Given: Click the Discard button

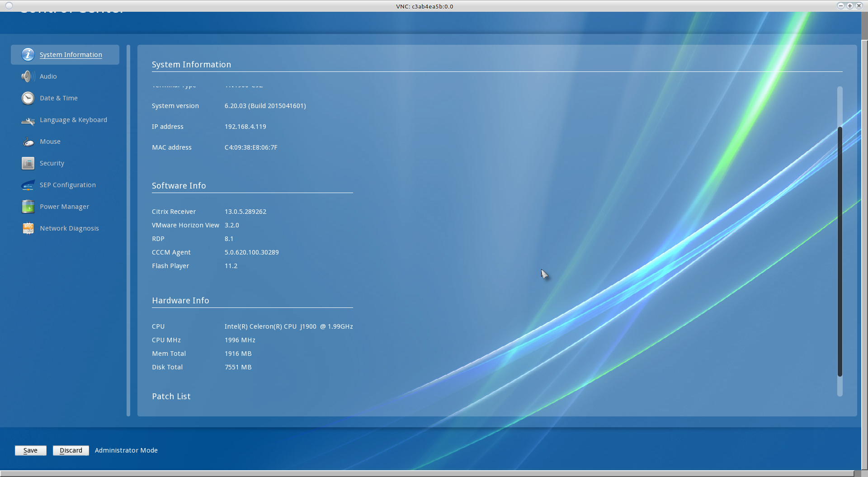Looking at the screenshot, I should pos(71,450).
